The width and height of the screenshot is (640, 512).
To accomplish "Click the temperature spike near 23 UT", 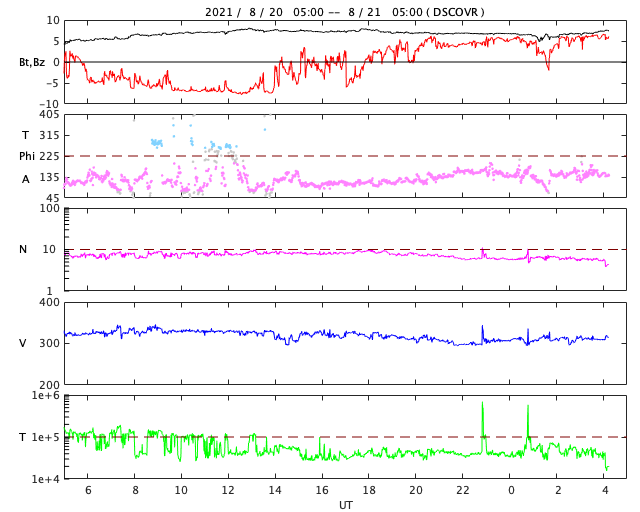I will click(x=482, y=425).
